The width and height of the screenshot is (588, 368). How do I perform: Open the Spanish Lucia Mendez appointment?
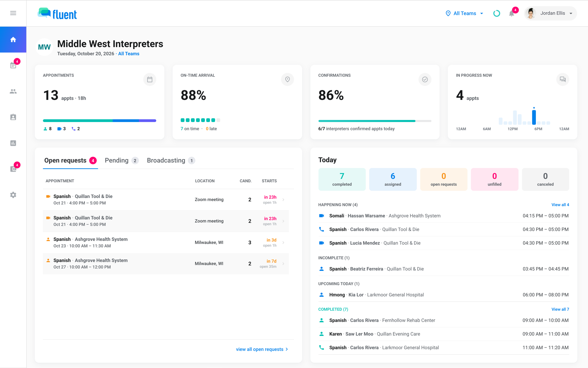(x=443, y=243)
